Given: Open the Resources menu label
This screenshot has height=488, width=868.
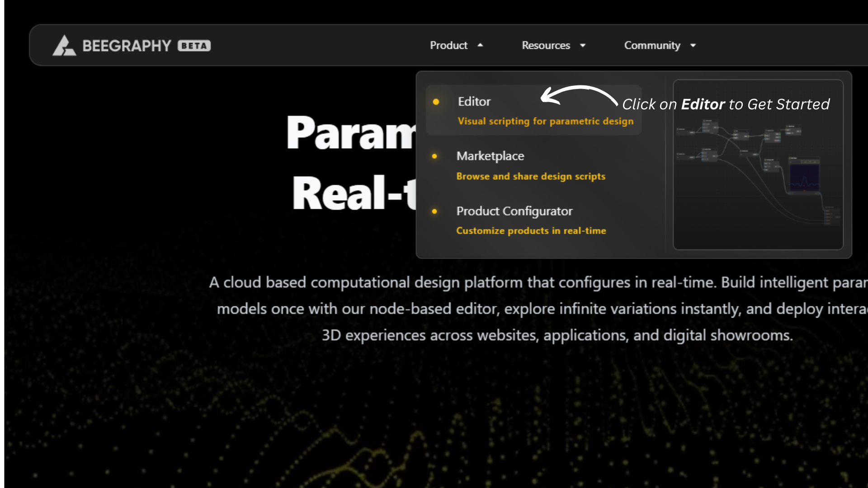Looking at the screenshot, I should (546, 46).
